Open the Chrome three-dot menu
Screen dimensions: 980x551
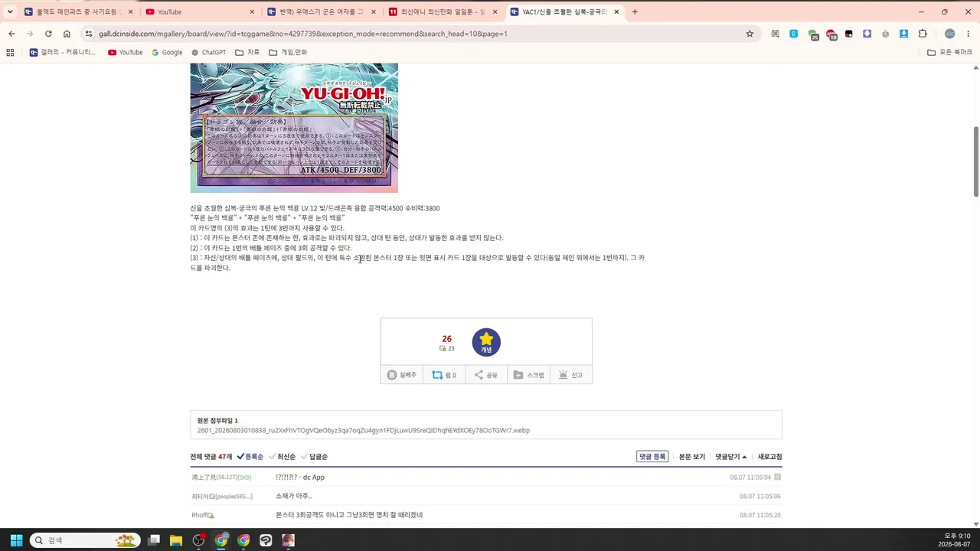click(969, 34)
